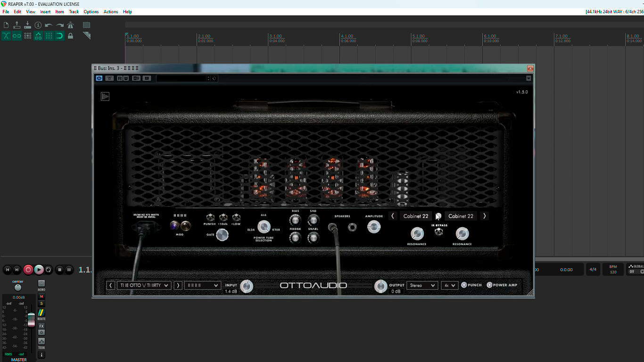Open the master track FX button

pyautogui.click(x=41, y=326)
